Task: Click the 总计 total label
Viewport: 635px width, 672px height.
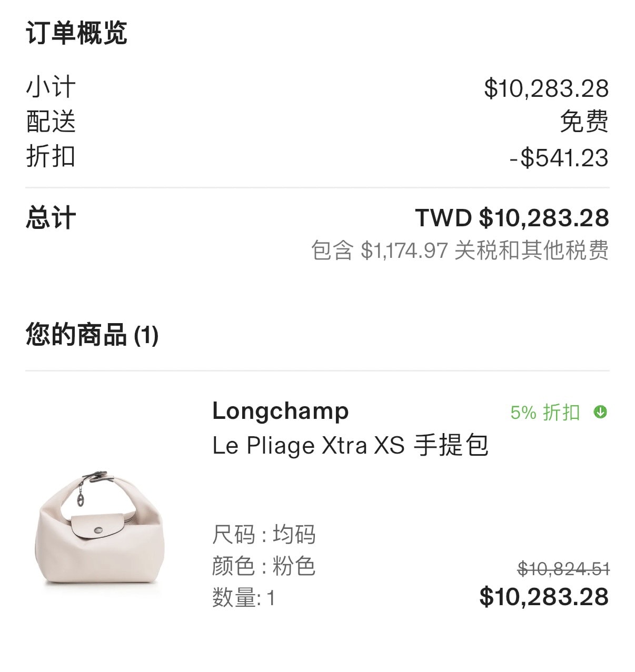Action: (x=51, y=217)
